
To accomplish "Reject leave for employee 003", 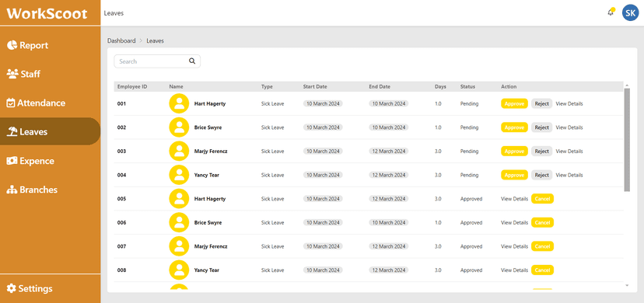I will (542, 151).
